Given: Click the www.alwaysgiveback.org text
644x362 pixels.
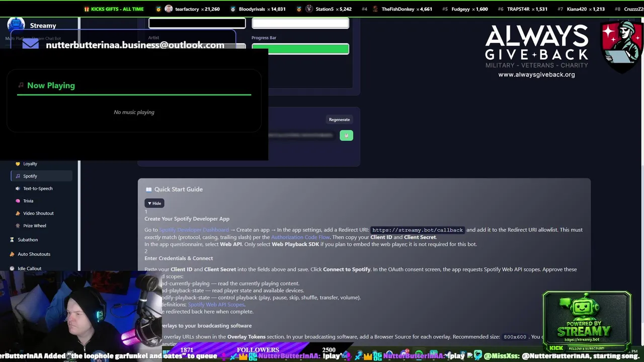Looking at the screenshot, I should pos(536,74).
